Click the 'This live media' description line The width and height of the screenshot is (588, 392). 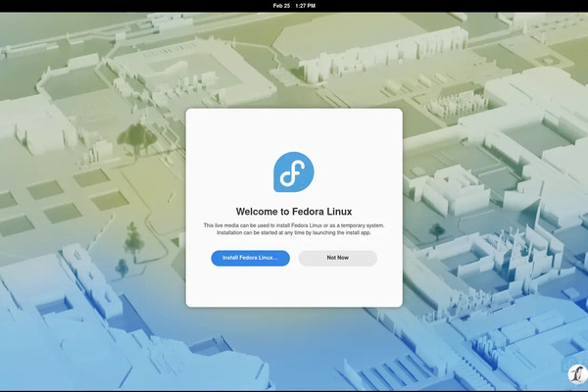294,225
